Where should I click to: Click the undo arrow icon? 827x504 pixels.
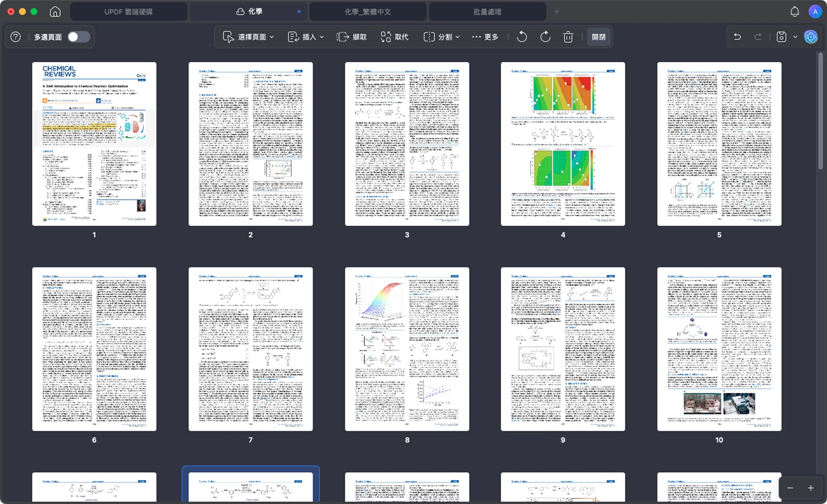point(737,37)
